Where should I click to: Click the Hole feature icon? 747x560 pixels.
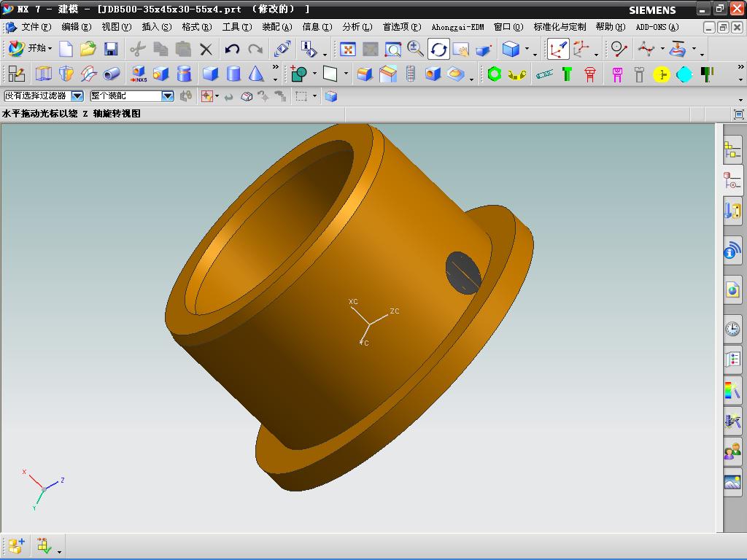(x=433, y=74)
